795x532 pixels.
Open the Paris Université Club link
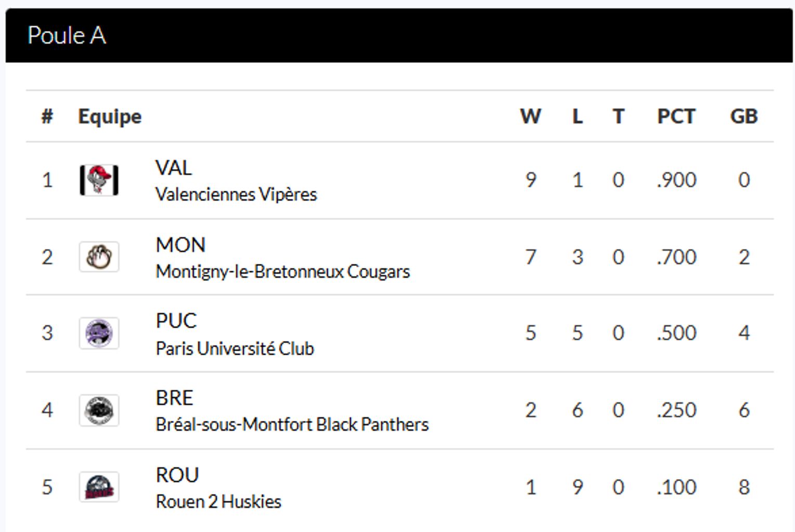(234, 348)
